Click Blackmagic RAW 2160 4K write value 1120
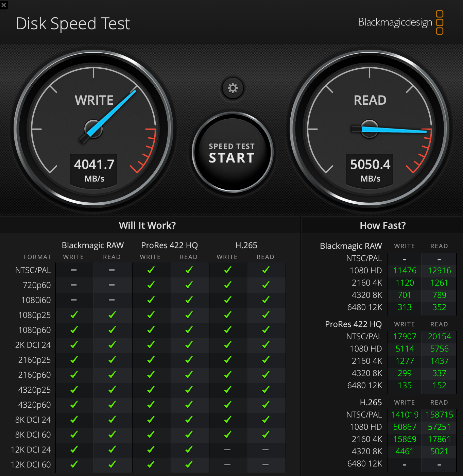Image resolution: width=463 pixels, height=476 pixels. [405, 283]
